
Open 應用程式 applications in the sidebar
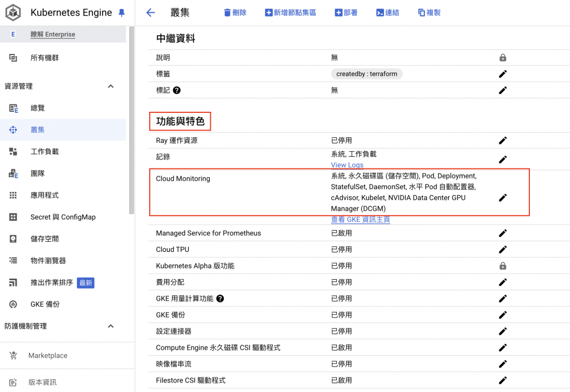[63, 195]
